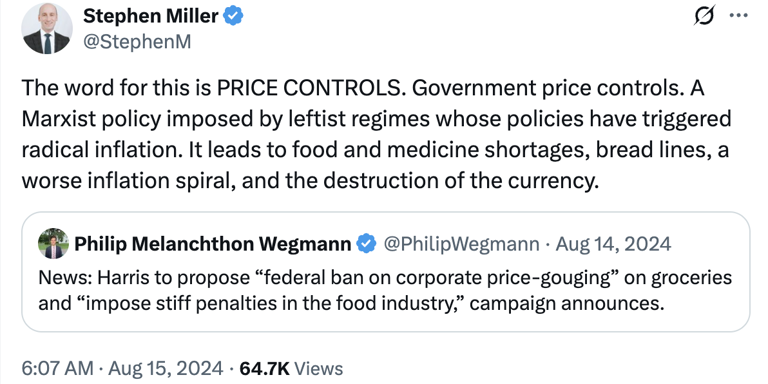Open Philip Melanchthon Wegmann's name in quote
This screenshot has height=384, width=768.
(213, 243)
